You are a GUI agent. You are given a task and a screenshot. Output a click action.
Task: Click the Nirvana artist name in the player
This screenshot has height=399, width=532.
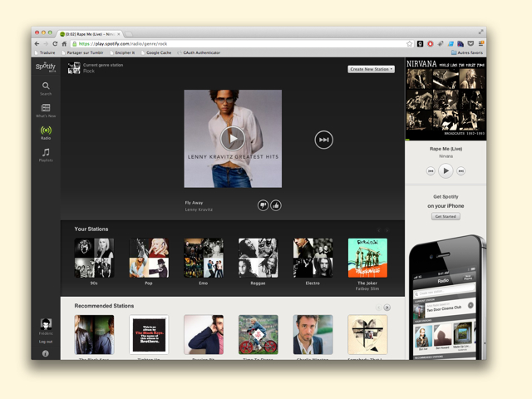[446, 156]
